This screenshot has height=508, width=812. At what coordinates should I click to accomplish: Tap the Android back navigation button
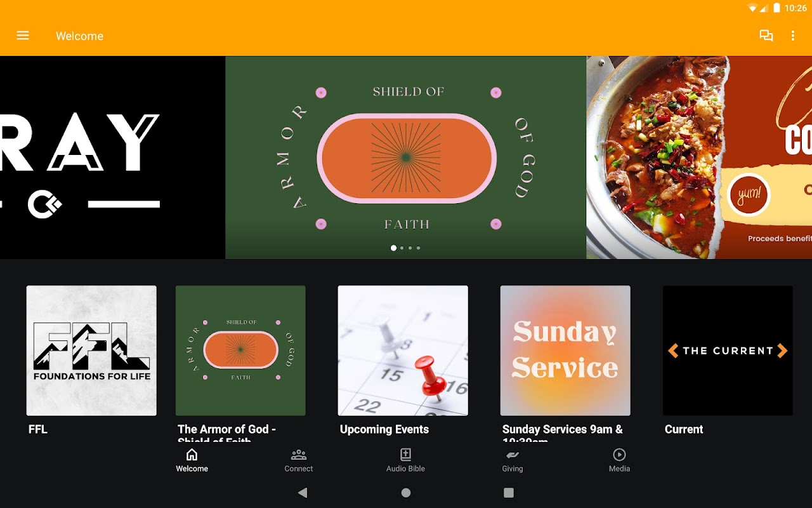pos(303,493)
